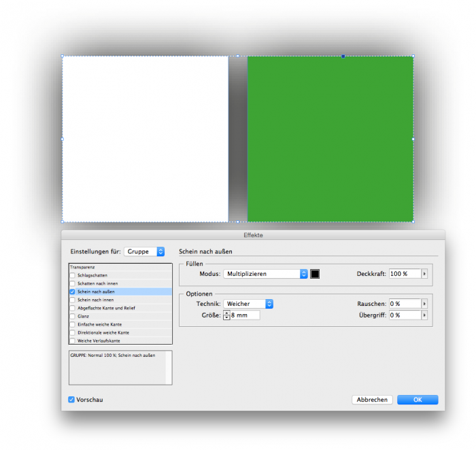Edit the Größe 8 mm field
The width and height of the screenshot is (476, 450).
coord(245,315)
